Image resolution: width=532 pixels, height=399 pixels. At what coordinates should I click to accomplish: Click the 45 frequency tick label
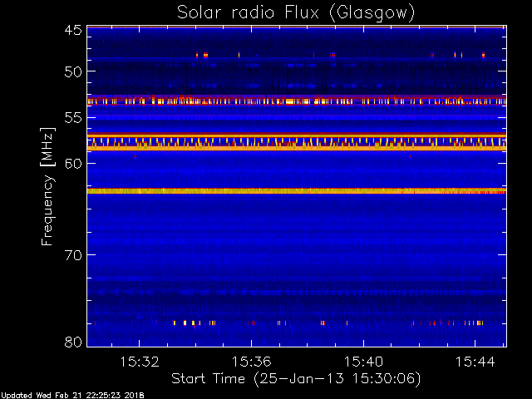[x=73, y=30]
